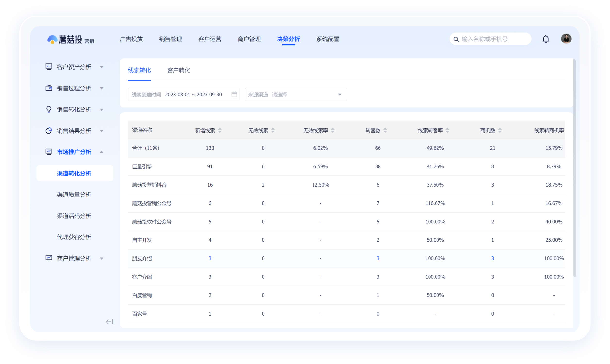The image size is (610, 364).
Task: Open the user avatar profile
Action: tap(566, 39)
